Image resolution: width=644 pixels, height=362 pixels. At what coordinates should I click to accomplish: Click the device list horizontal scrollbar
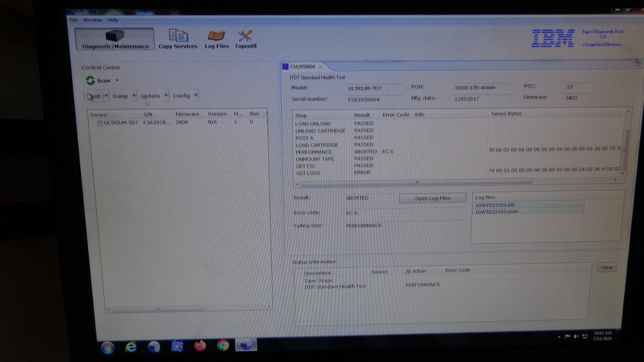pyautogui.click(x=158, y=309)
